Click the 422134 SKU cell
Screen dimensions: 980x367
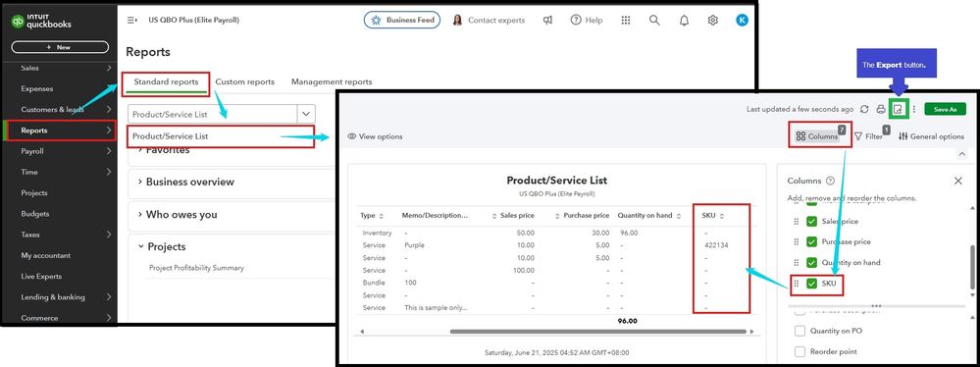[x=715, y=245]
